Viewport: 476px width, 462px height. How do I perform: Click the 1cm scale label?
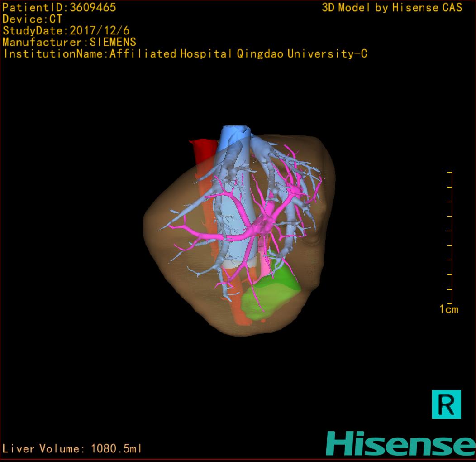[449, 309]
